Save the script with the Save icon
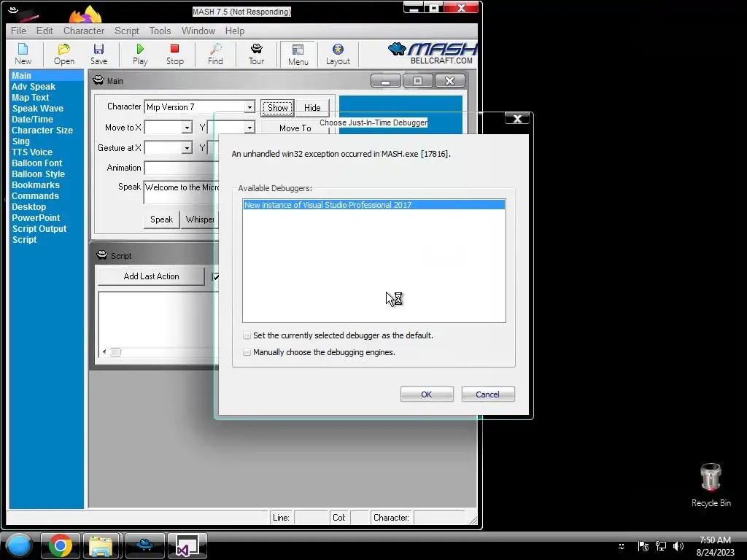The image size is (747, 560). click(x=98, y=54)
